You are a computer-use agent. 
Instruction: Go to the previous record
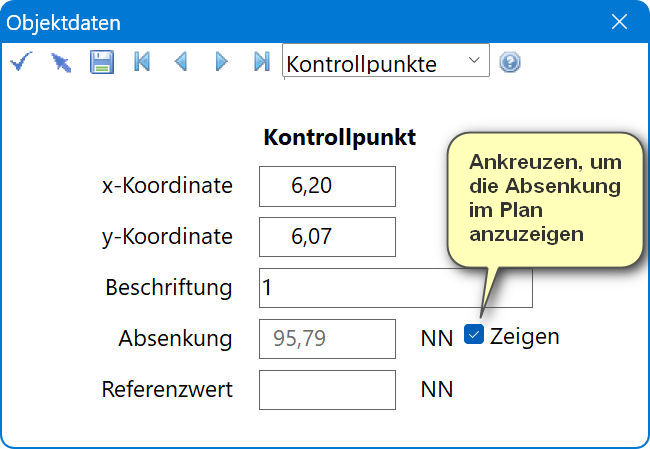(181, 62)
